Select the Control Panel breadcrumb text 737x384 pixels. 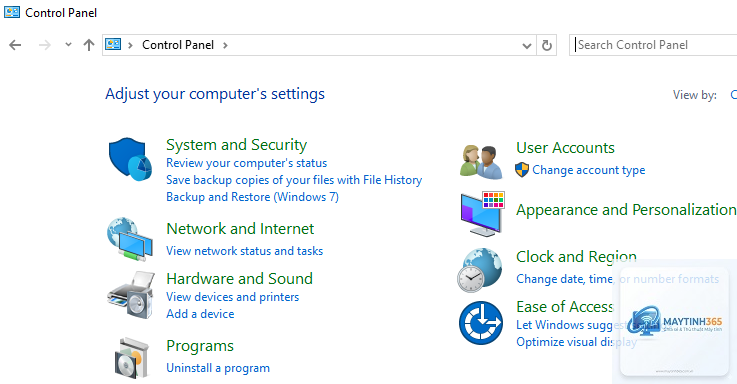click(178, 45)
